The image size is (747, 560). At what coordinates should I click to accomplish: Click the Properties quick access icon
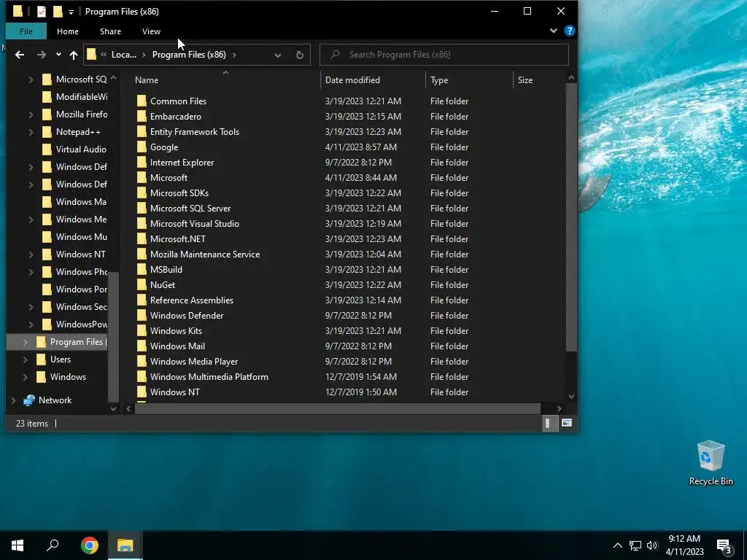42,12
